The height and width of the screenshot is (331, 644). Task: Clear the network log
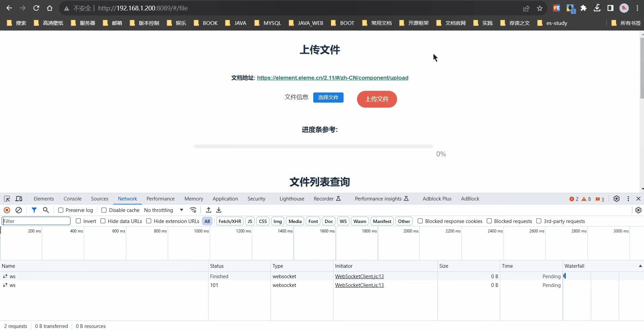pos(19,210)
